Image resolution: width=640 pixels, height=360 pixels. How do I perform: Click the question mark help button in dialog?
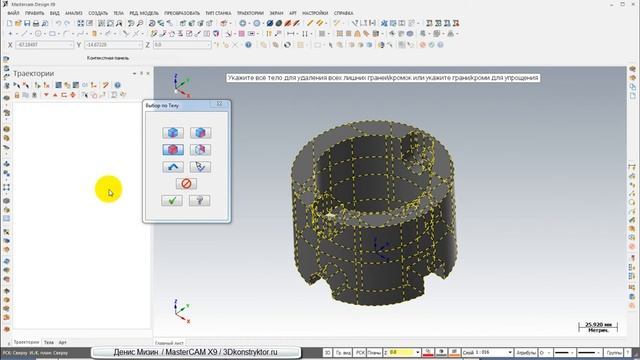[200, 200]
